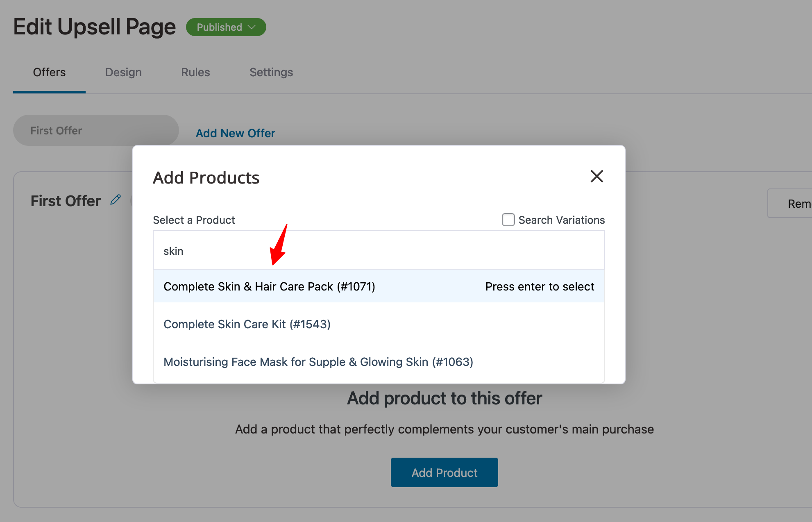
Task: Select the Moisturising Face Mask product
Action: coord(318,362)
